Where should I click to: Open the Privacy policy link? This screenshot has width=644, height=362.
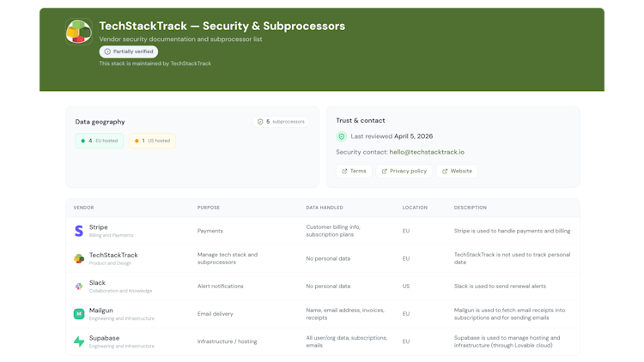pos(404,172)
